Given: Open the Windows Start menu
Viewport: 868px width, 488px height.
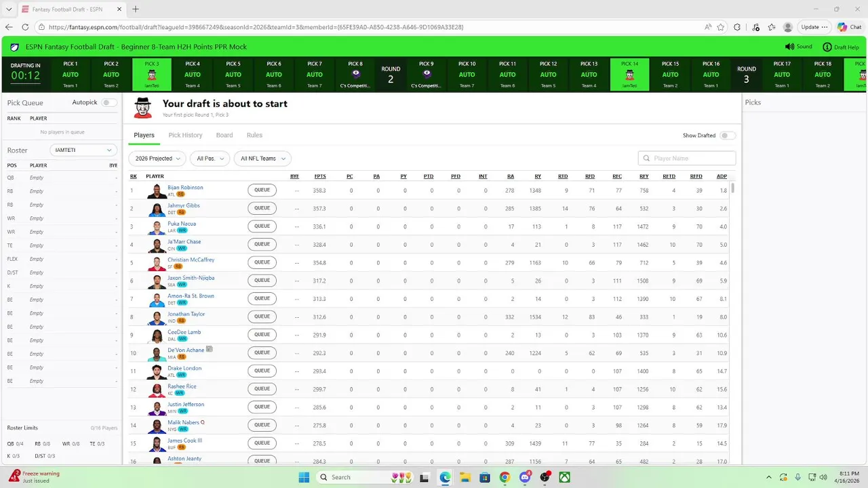Looking at the screenshot, I should [x=304, y=476].
